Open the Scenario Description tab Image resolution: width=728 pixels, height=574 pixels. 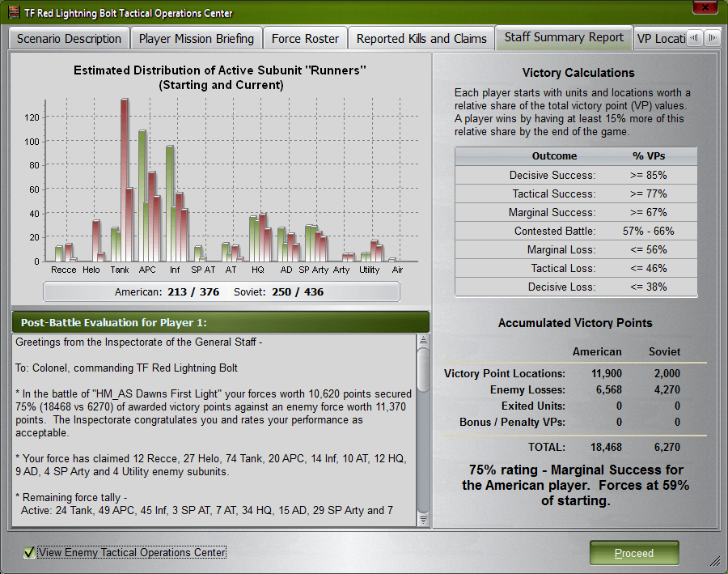pyautogui.click(x=69, y=39)
